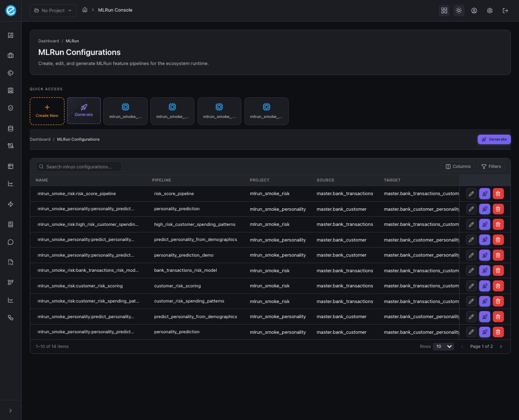Image resolution: width=519 pixels, height=420 pixels.
Task: Expand the sidebar with the bottom chevron arrow
Action: (10, 410)
